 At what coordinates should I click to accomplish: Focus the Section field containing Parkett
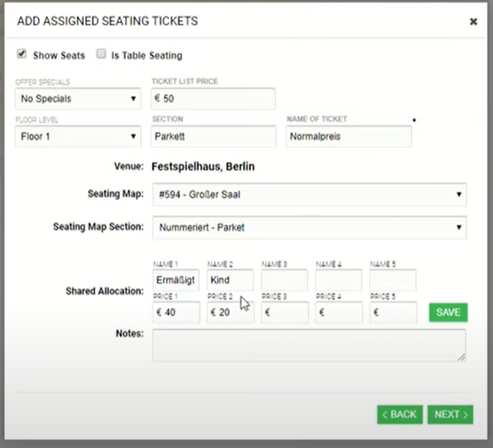click(213, 137)
